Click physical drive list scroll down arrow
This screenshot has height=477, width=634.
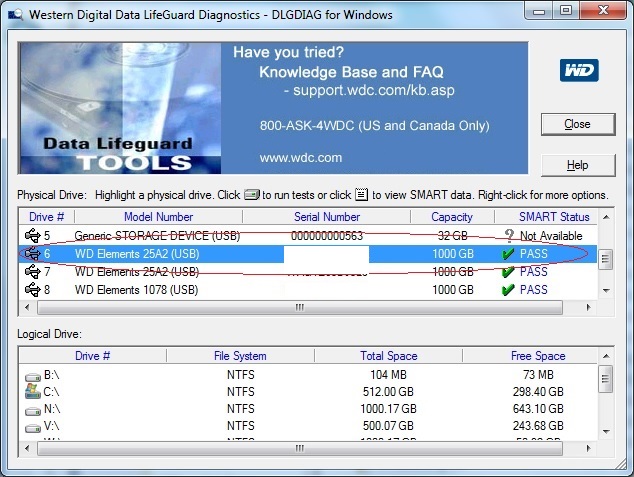(x=606, y=291)
